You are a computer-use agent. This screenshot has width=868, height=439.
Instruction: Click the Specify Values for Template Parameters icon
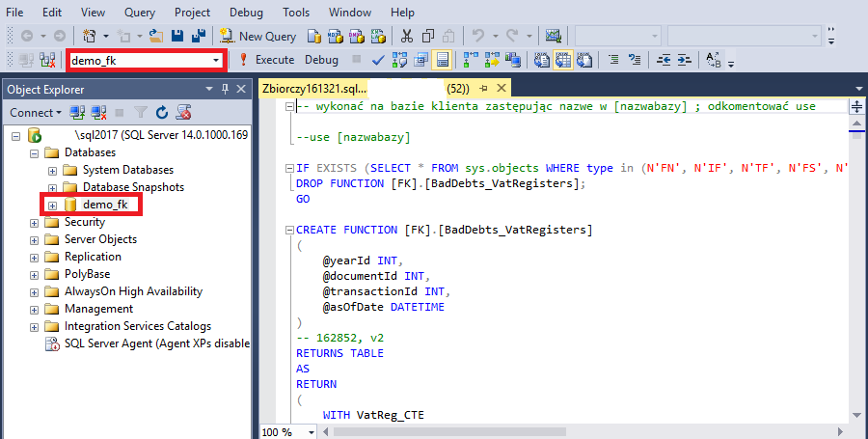713,60
